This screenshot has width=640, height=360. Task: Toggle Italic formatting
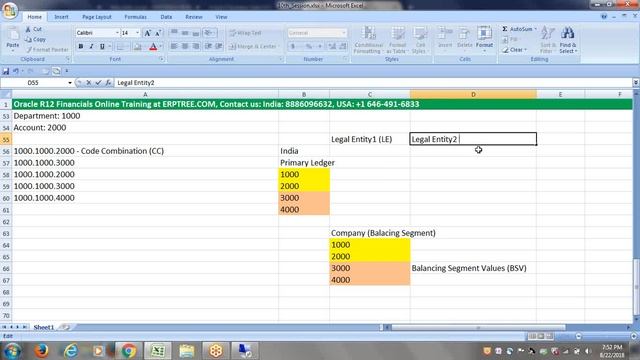tap(91, 47)
